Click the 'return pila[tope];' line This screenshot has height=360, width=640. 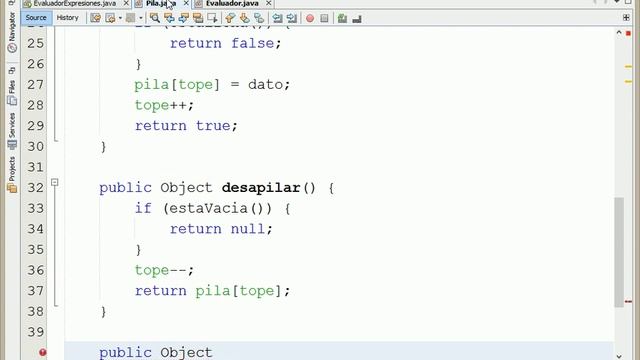[212, 291]
